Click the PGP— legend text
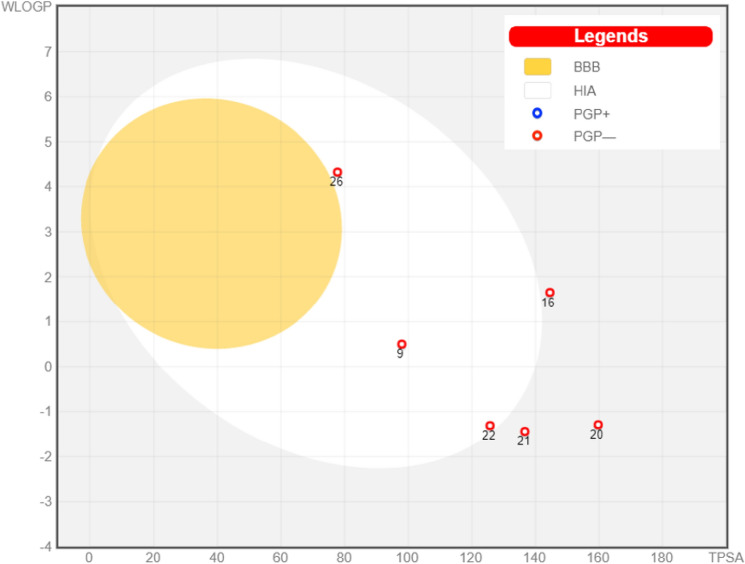This screenshot has height=564, width=745. 594,136
